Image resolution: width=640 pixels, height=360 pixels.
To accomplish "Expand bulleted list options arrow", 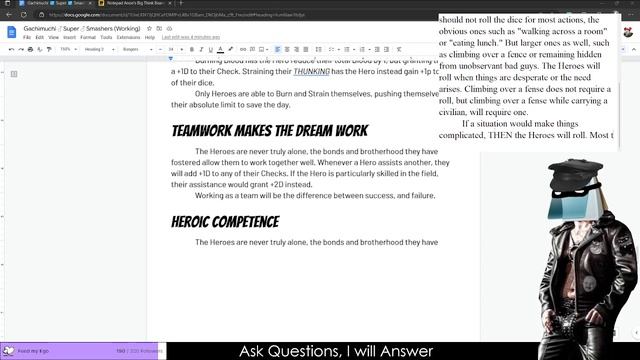I will click(x=353, y=49).
